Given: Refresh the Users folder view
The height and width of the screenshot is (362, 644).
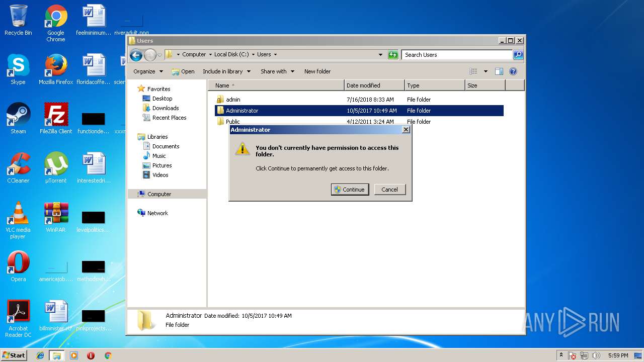Looking at the screenshot, I should pos(393,55).
